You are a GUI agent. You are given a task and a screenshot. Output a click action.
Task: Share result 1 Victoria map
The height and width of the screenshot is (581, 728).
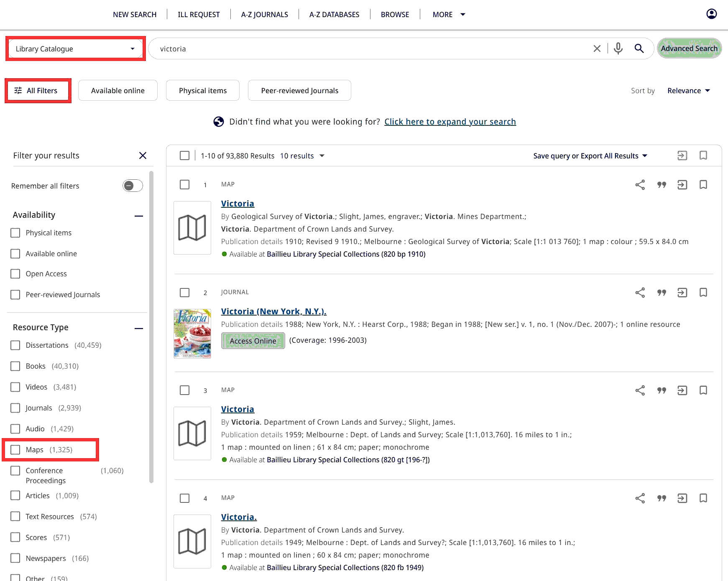coord(640,185)
